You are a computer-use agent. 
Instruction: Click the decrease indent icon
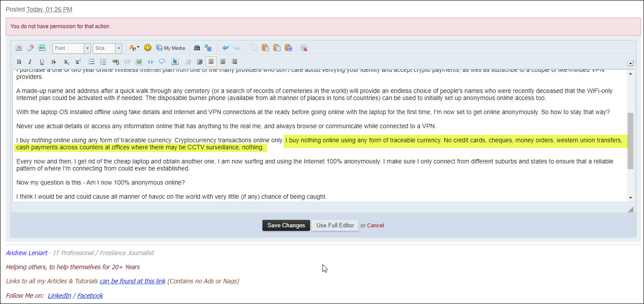(188, 62)
